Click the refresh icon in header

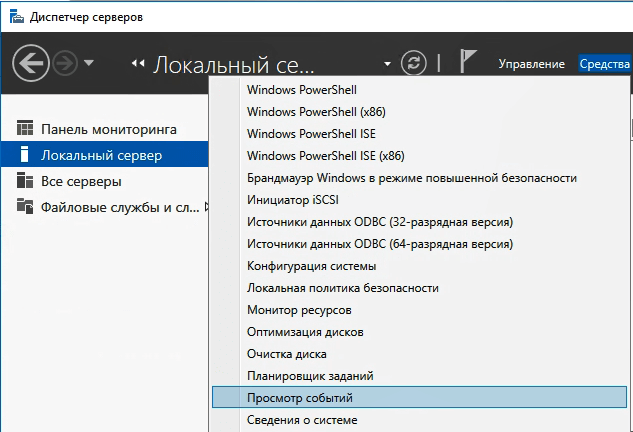point(413,63)
